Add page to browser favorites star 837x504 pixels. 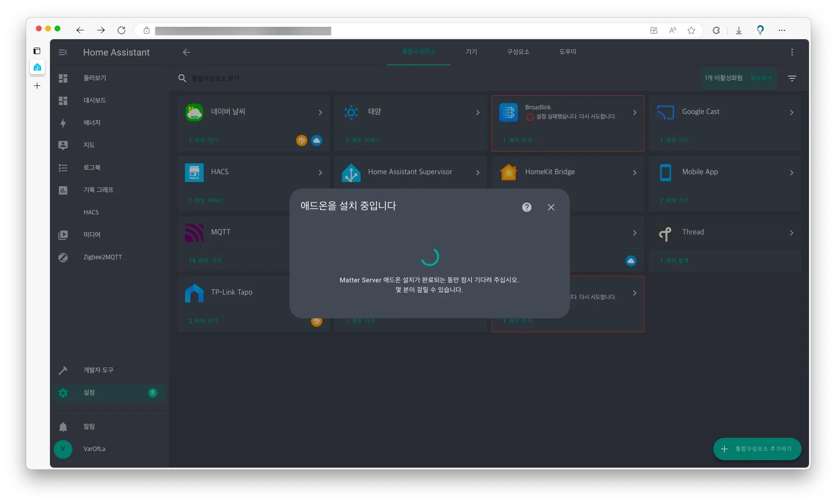point(691,30)
